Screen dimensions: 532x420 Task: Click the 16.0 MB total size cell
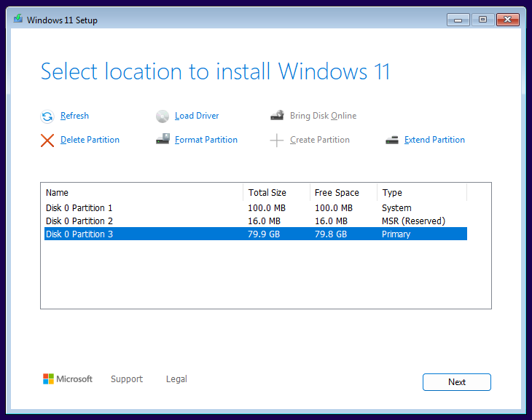click(x=264, y=221)
